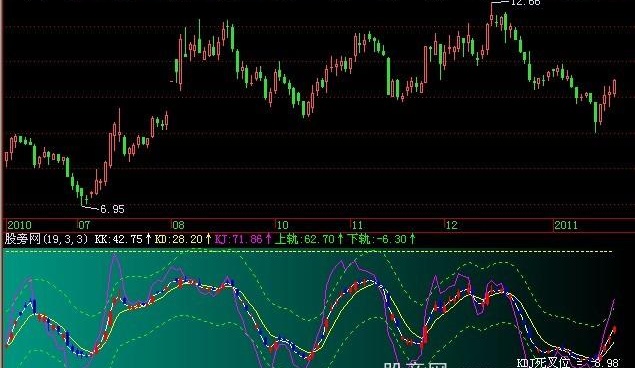Select the "12" month marker on the axis
The image size is (635, 368).
tap(452, 225)
